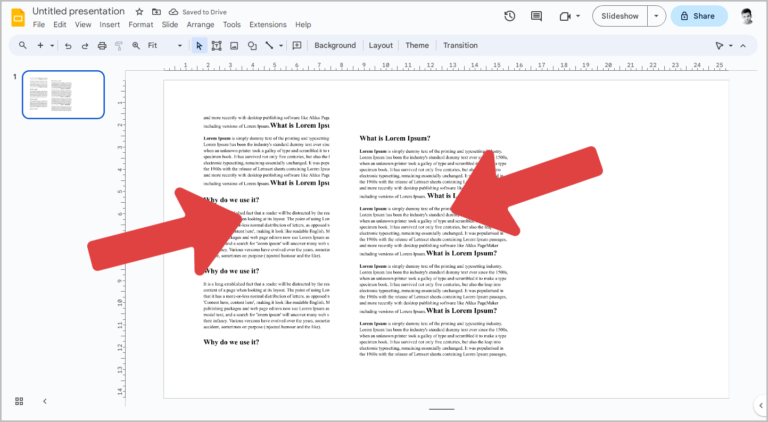Start a video call with camera icon
768x422 pixels.
pyautogui.click(x=565, y=16)
